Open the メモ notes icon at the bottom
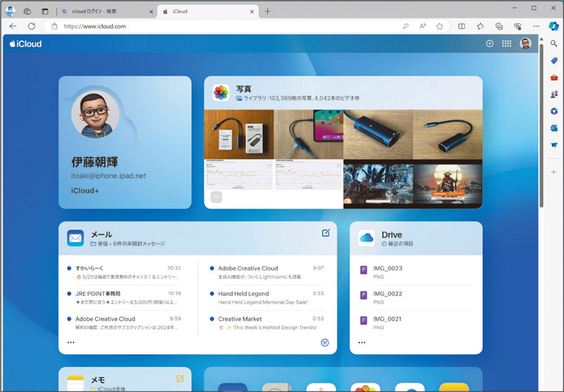 click(75, 382)
